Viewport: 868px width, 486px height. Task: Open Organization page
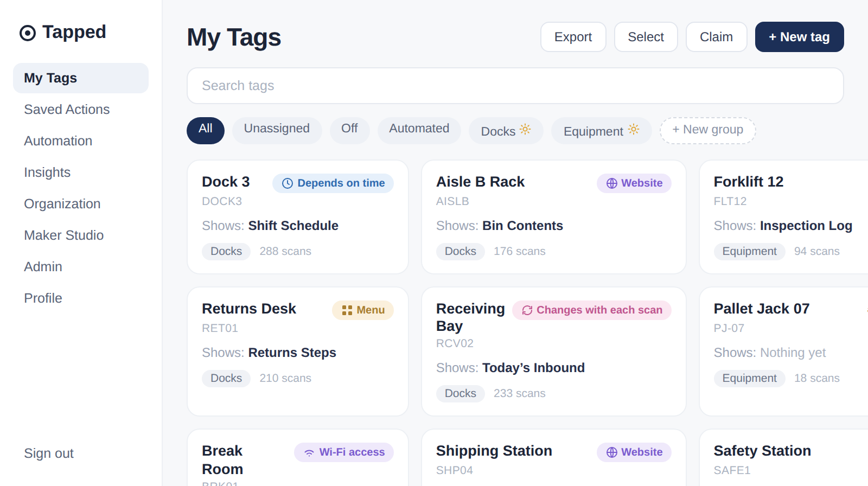click(x=81, y=204)
